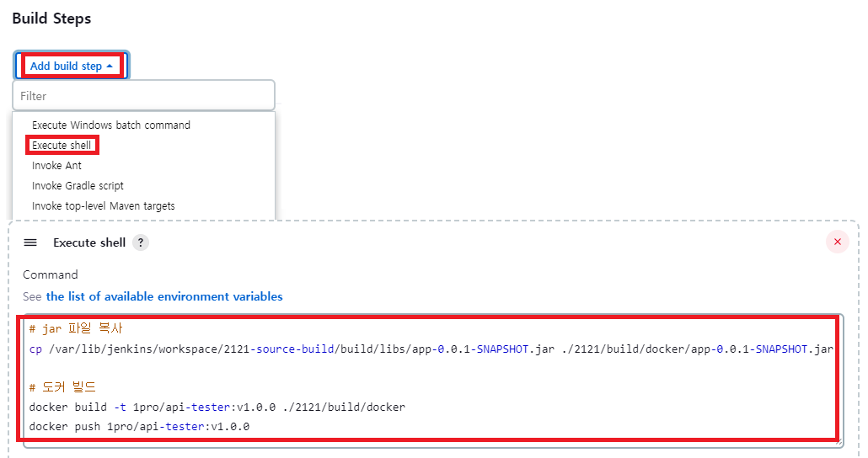Pick Invoke top-level Maven targets
The image size is (868, 458).
pyautogui.click(x=103, y=205)
